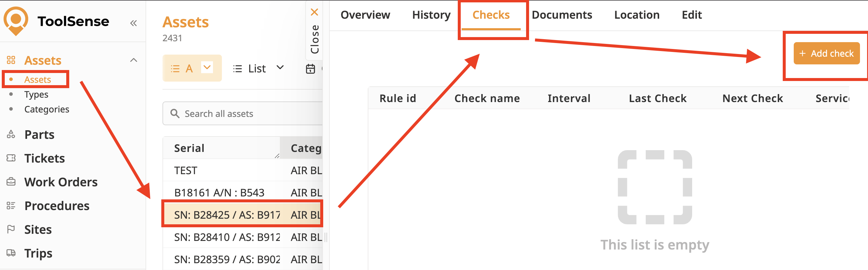Switch to the History tab

click(x=431, y=15)
